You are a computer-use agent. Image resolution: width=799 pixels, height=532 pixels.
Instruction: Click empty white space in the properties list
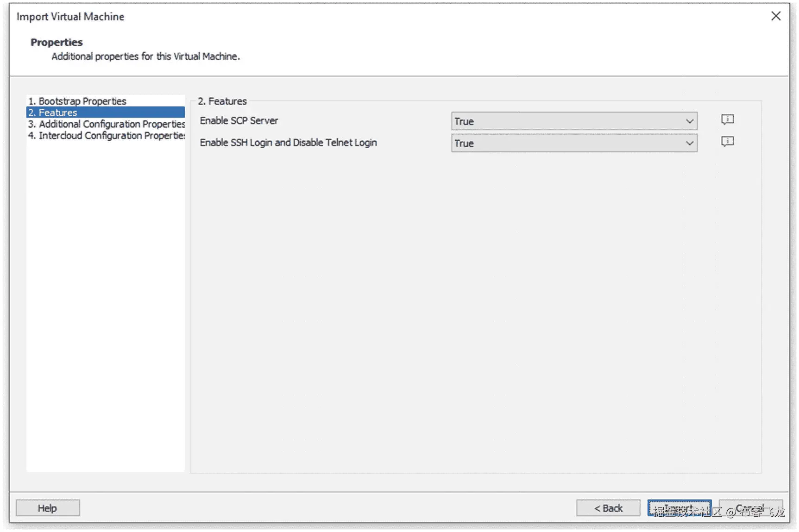point(105,301)
